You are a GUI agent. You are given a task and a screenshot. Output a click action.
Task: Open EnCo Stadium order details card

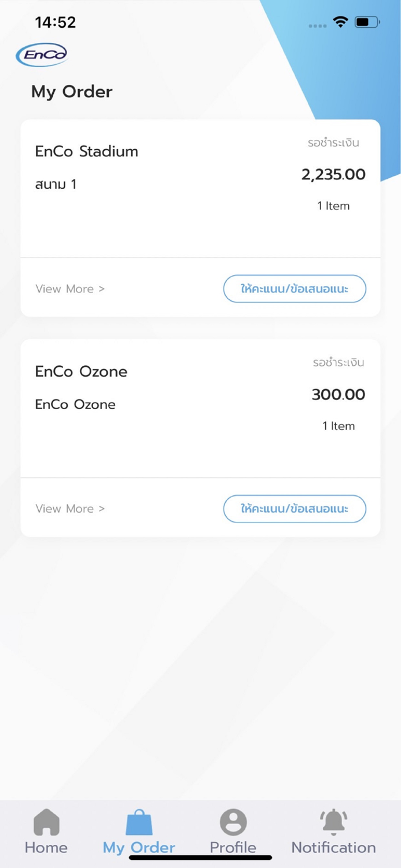coord(200,185)
